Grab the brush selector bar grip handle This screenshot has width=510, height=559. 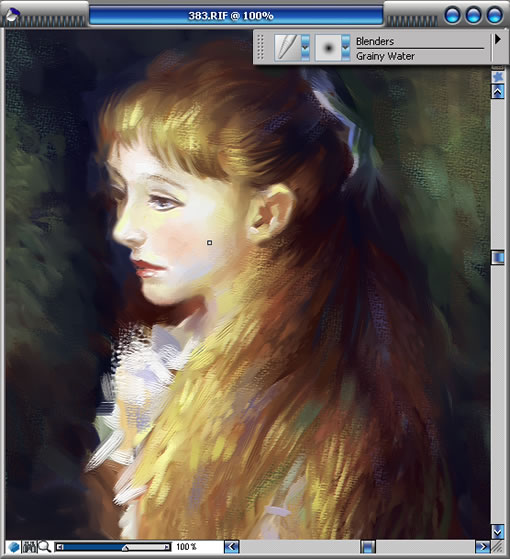(x=261, y=47)
